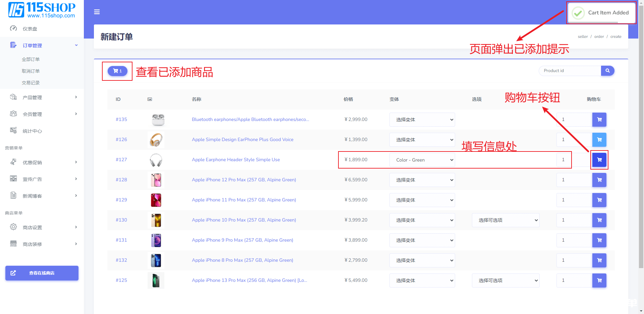Image resolution: width=644 pixels, height=314 pixels.
Task: Open 选择可选项 dropdown for iPhone 13 Pro Max
Action: point(505,280)
